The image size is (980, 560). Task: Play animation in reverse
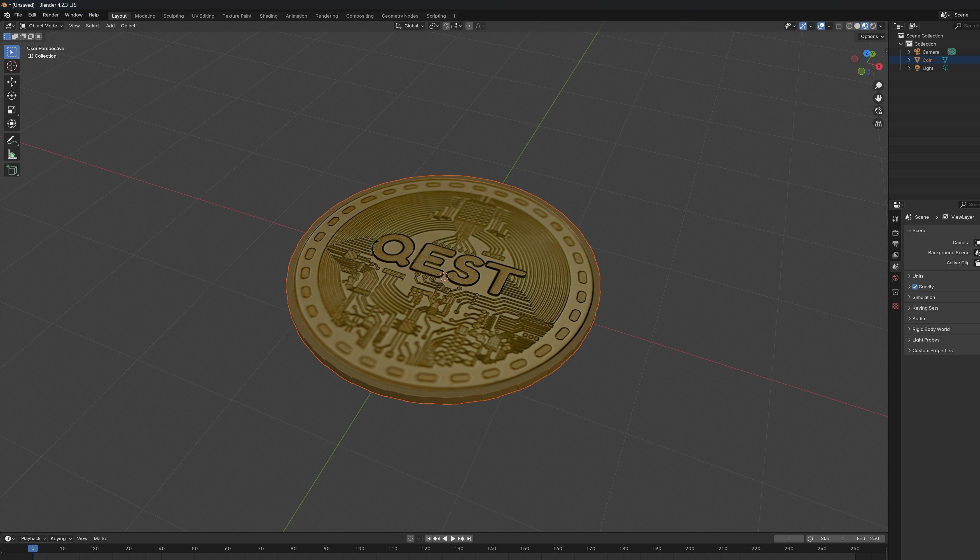click(445, 538)
